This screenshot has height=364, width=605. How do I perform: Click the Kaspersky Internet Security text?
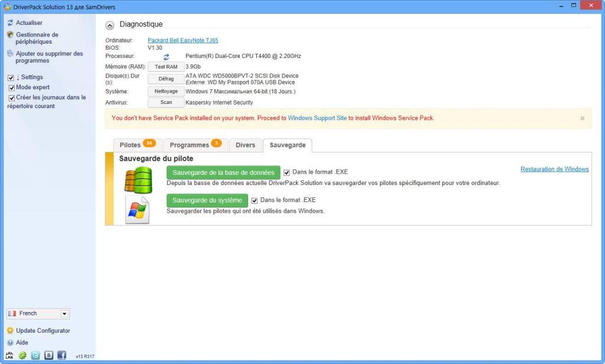tap(219, 102)
